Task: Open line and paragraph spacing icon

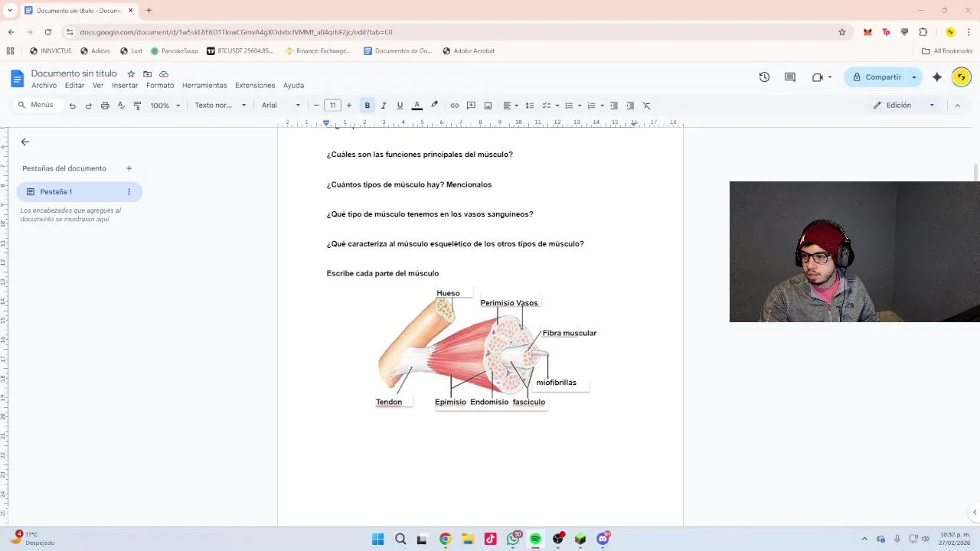Action: click(x=530, y=106)
